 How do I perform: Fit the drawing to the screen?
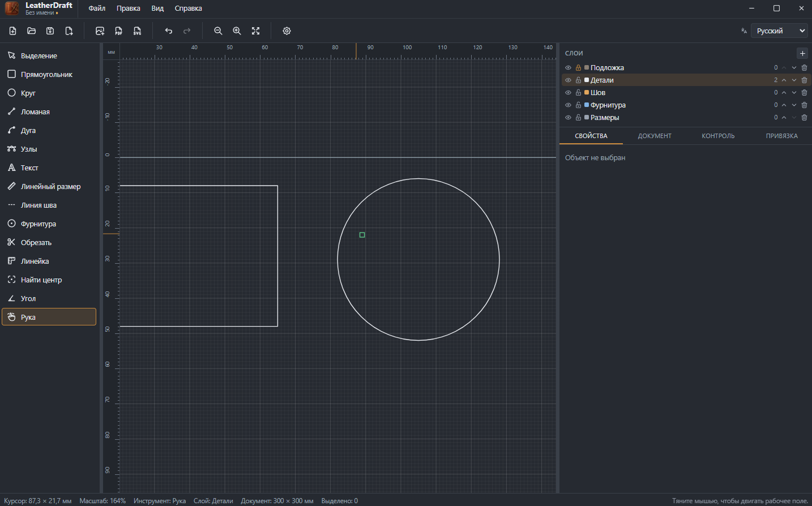256,31
